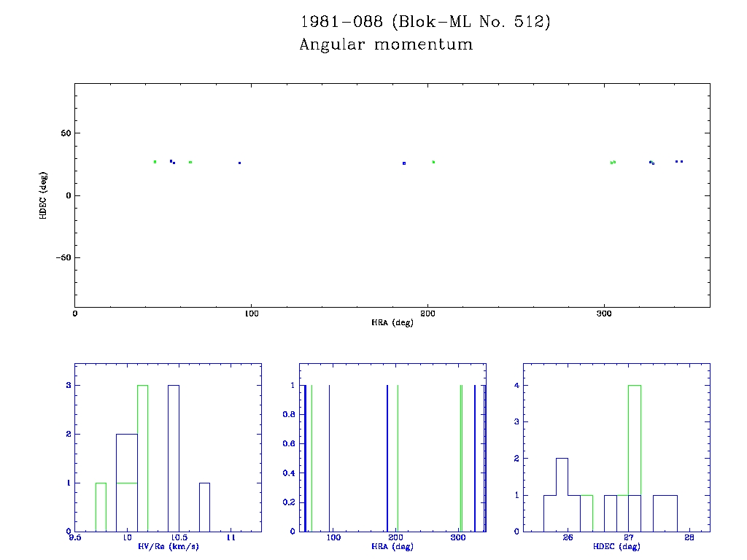Click the '300' tick on scatter plot x-axis
The image size is (747, 560).
(604, 314)
